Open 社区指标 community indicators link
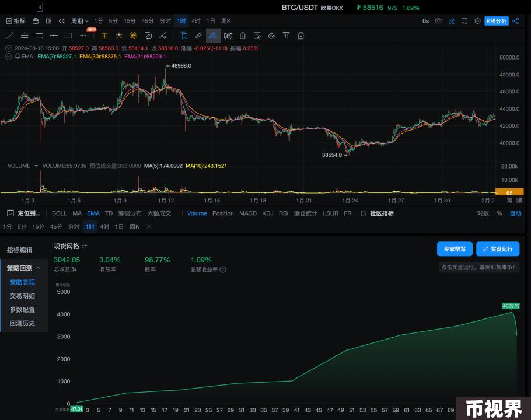 [x=382, y=213]
